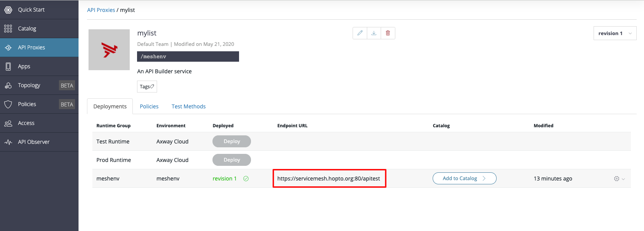The width and height of the screenshot is (644, 231).
Task: Click the Runtime Group column header
Action: pyautogui.click(x=113, y=126)
